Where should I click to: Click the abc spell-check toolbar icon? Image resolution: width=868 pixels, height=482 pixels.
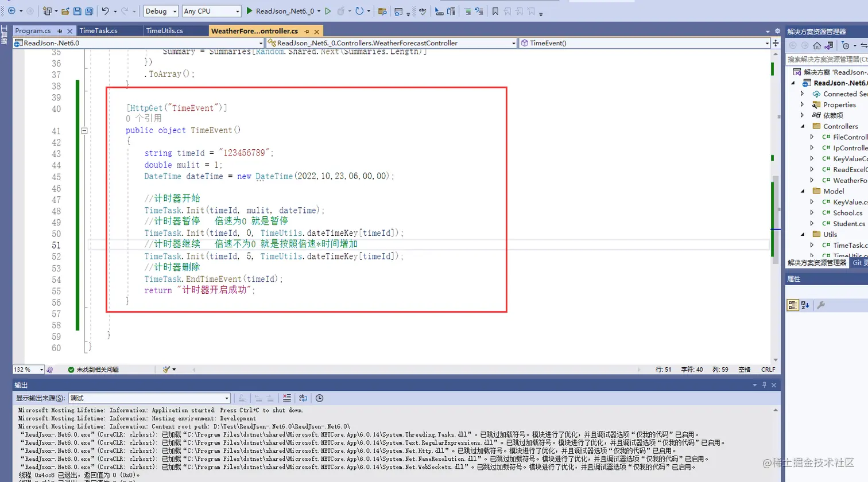click(x=423, y=11)
